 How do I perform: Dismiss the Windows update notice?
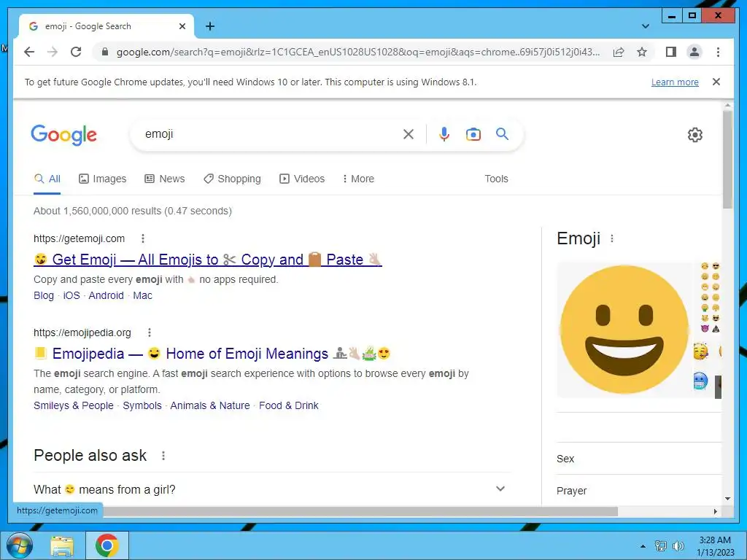tap(716, 82)
